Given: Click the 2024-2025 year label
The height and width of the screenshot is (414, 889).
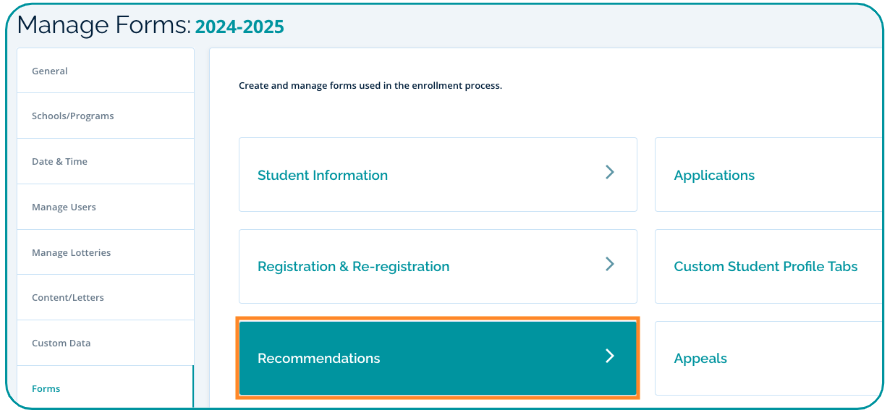Looking at the screenshot, I should [x=240, y=28].
